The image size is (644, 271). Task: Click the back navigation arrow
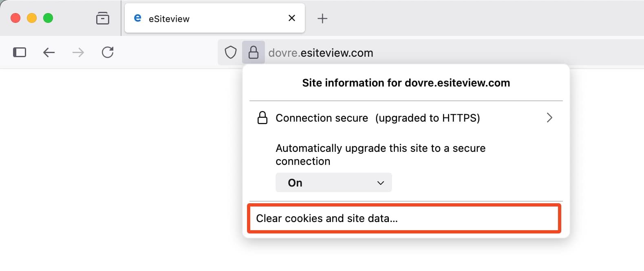coord(49,52)
